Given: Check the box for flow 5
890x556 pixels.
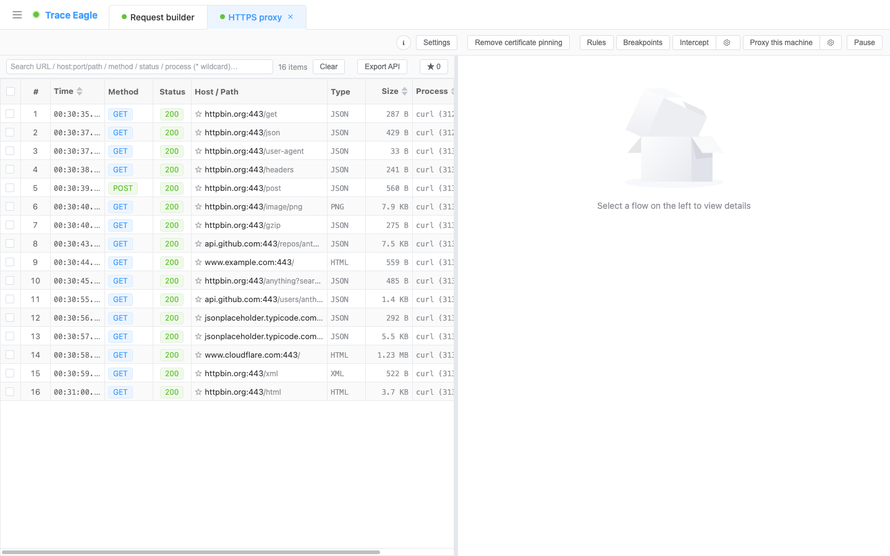Looking at the screenshot, I should [x=10, y=188].
